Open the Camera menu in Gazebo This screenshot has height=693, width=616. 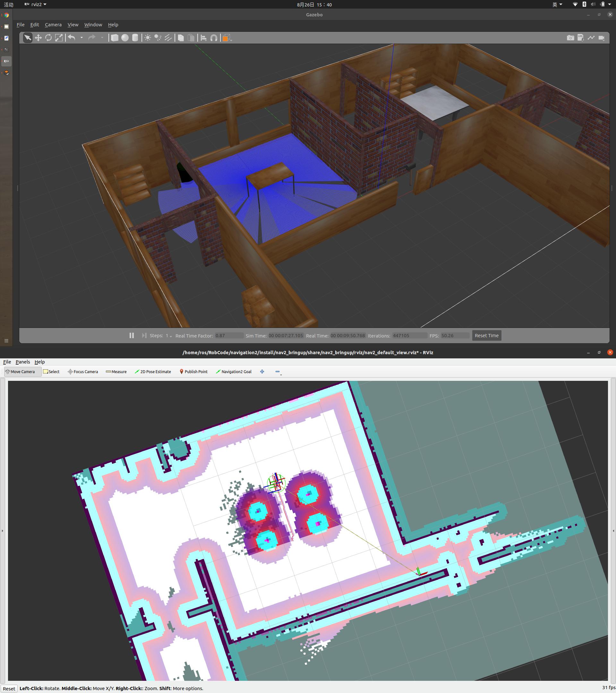click(53, 25)
